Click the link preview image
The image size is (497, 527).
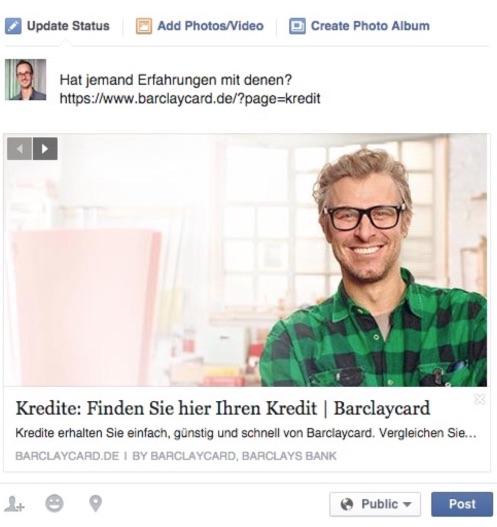coord(245,260)
